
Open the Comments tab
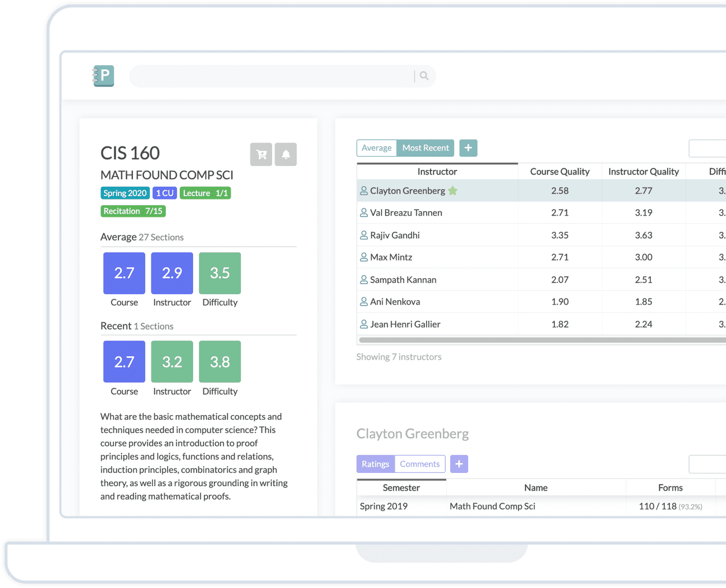(420, 464)
